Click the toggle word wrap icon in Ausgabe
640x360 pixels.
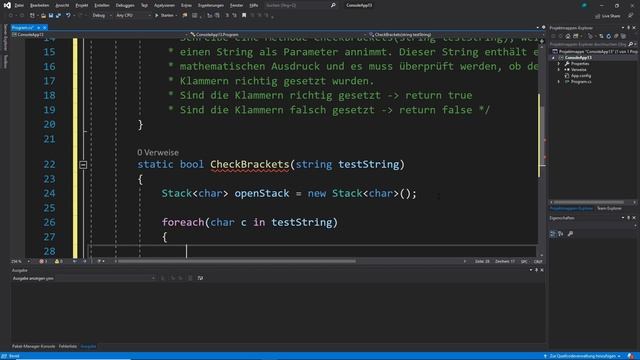click(x=200, y=278)
